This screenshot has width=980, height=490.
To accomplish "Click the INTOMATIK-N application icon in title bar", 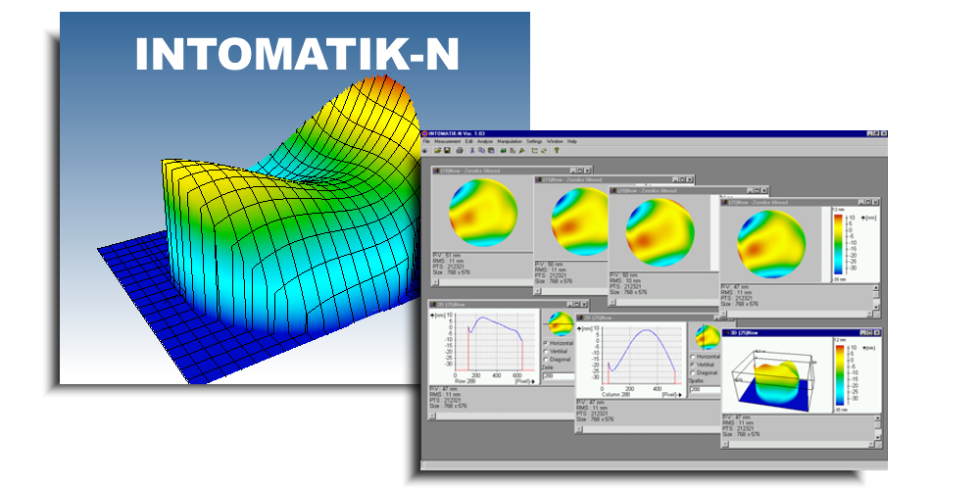I will [425, 133].
